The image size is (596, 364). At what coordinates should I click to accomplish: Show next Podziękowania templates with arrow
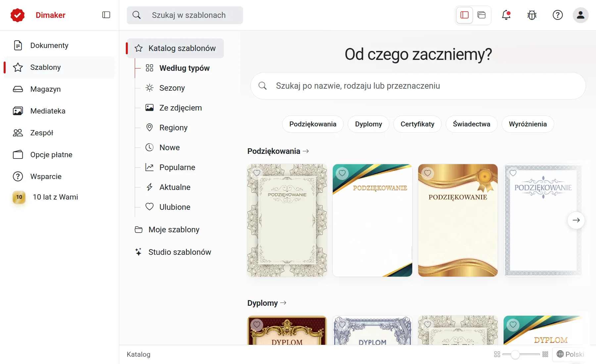(x=576, y=220)
